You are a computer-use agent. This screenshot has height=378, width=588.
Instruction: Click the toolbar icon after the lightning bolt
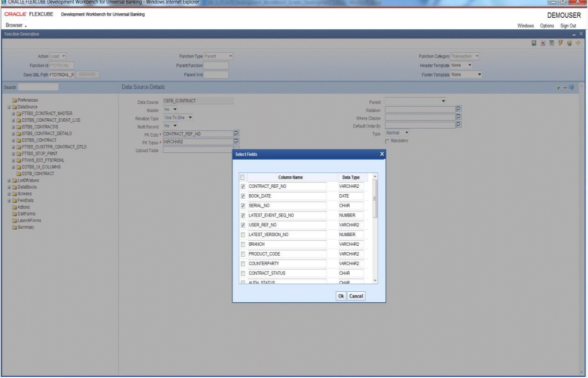coord(569,43)
